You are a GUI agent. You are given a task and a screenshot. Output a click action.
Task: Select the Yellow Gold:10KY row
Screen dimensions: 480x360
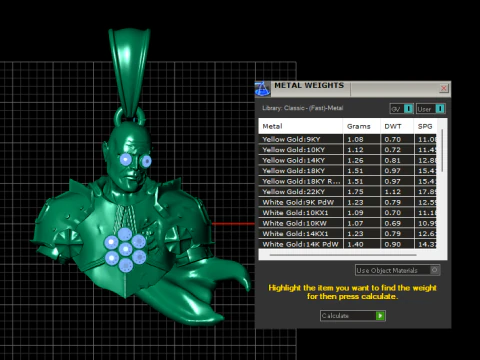[347, 150]
